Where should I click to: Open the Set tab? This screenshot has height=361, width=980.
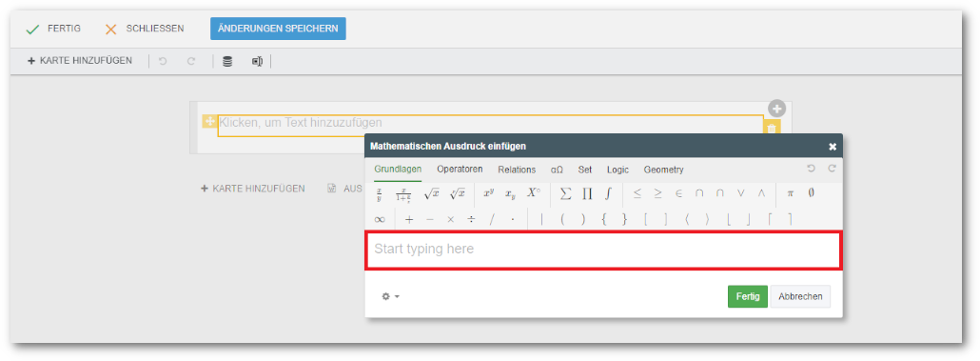click(x=585, y=170)
